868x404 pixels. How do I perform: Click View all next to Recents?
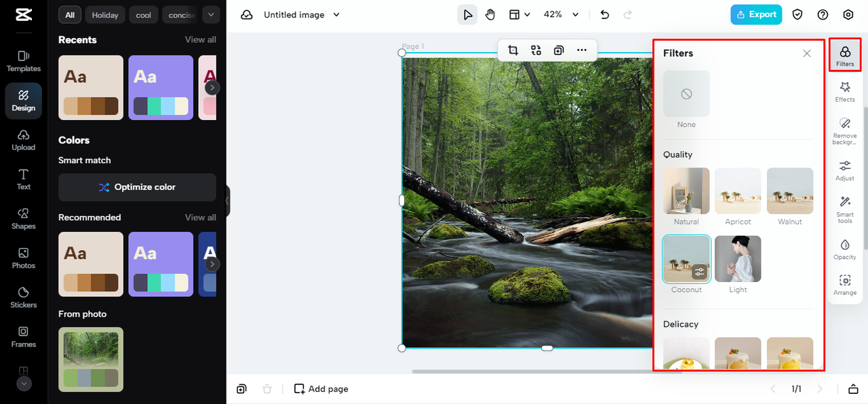click(201, 40)
